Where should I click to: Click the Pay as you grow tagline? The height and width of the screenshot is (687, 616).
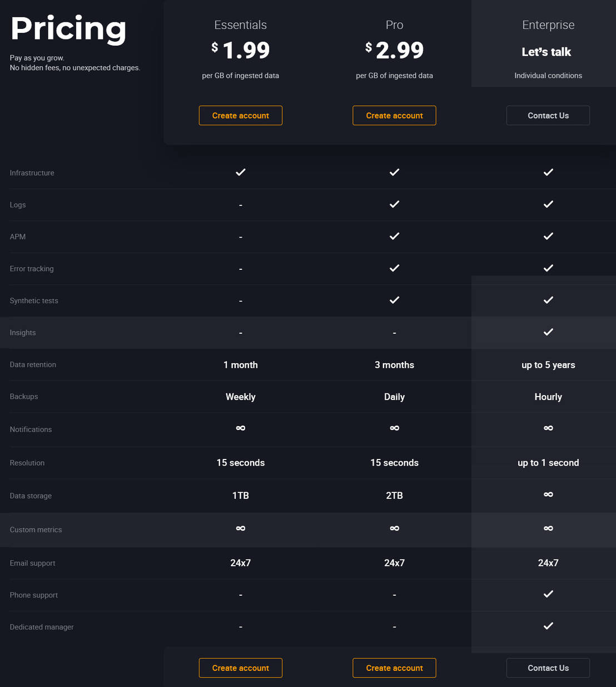(37, 58)
